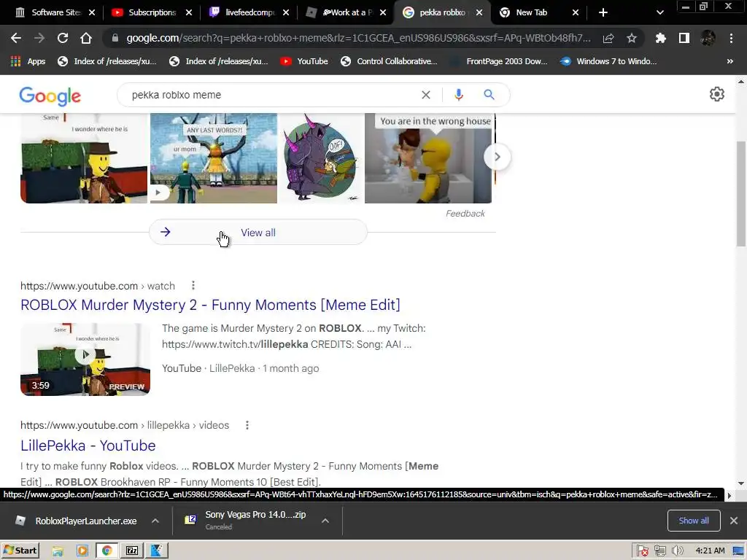This screenshot has height=560, width=747.
Task: Open network icon in system tray
Action: pyautogui.click(x=659, y=551)
